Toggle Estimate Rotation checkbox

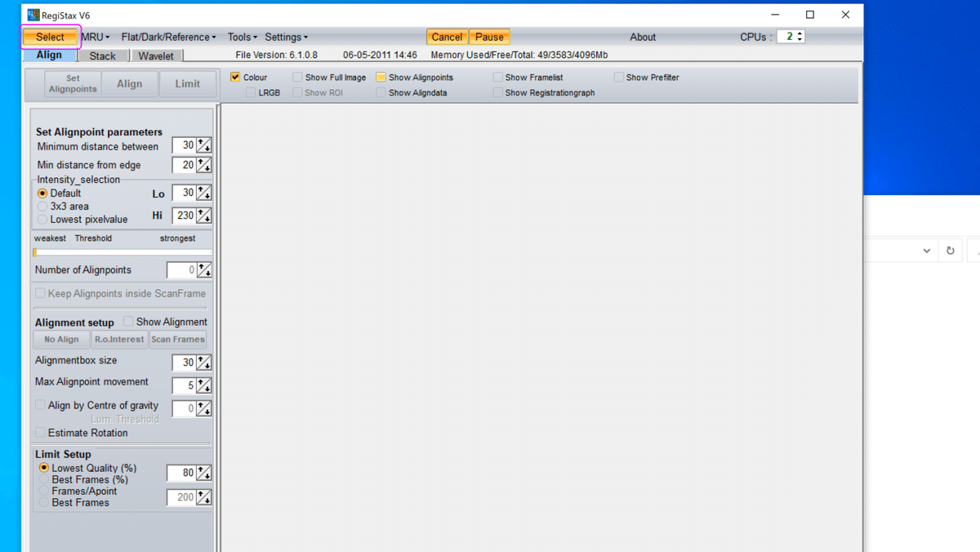pos(40,433)
